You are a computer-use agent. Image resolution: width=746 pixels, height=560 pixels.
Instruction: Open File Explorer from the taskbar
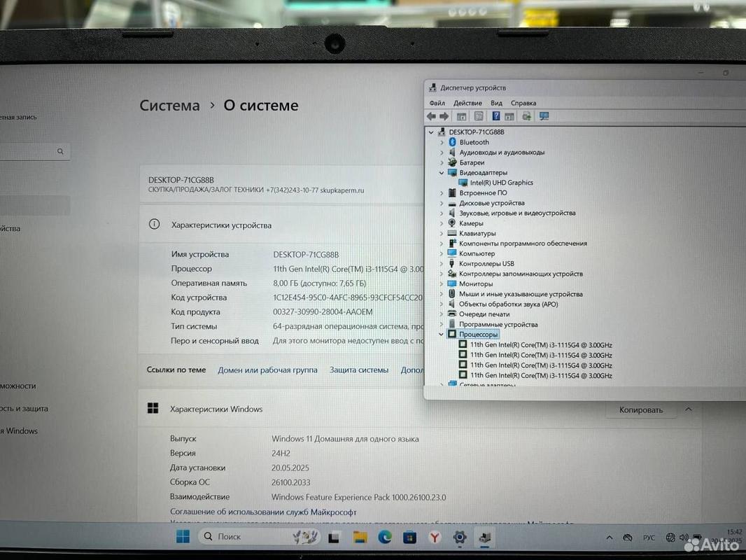click(360, 537)
